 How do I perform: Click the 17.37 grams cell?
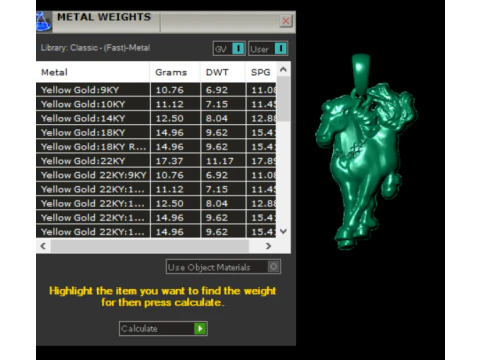[x=175, y=161]
